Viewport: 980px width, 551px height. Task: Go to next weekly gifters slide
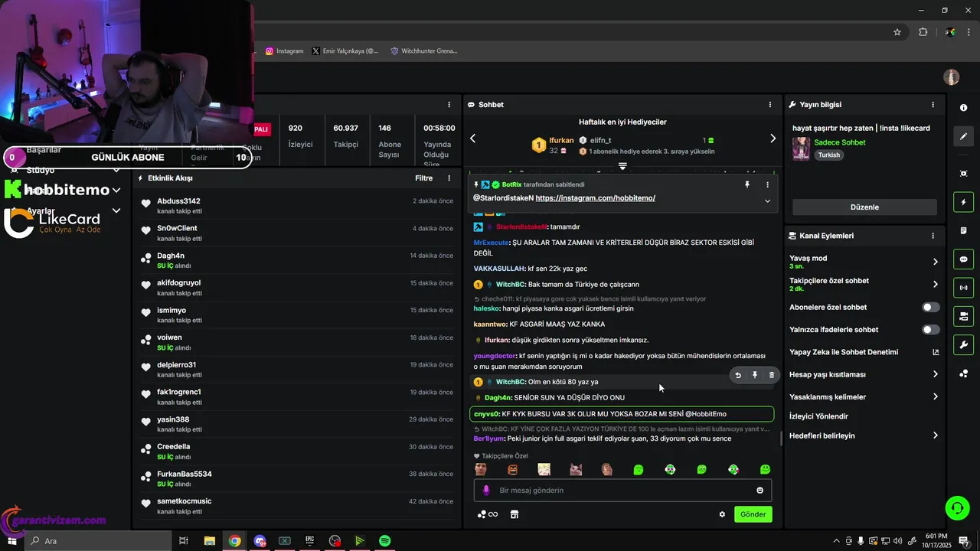[x=773, y=139]
